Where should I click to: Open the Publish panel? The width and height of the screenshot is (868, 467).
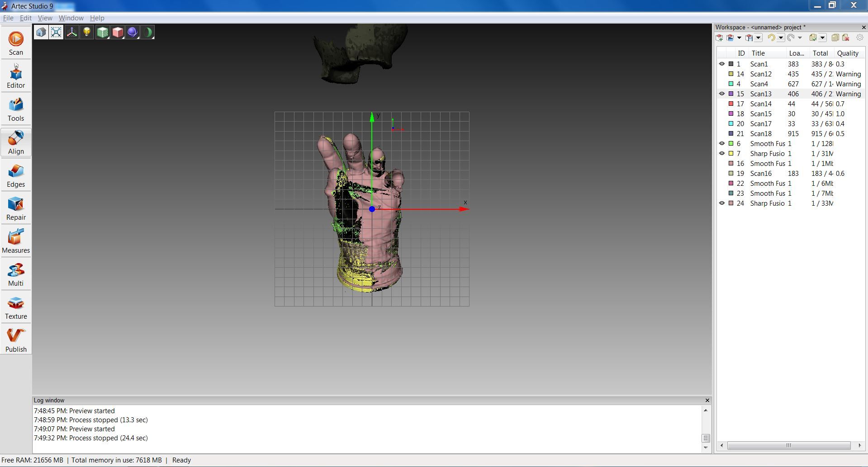(16, 340)
